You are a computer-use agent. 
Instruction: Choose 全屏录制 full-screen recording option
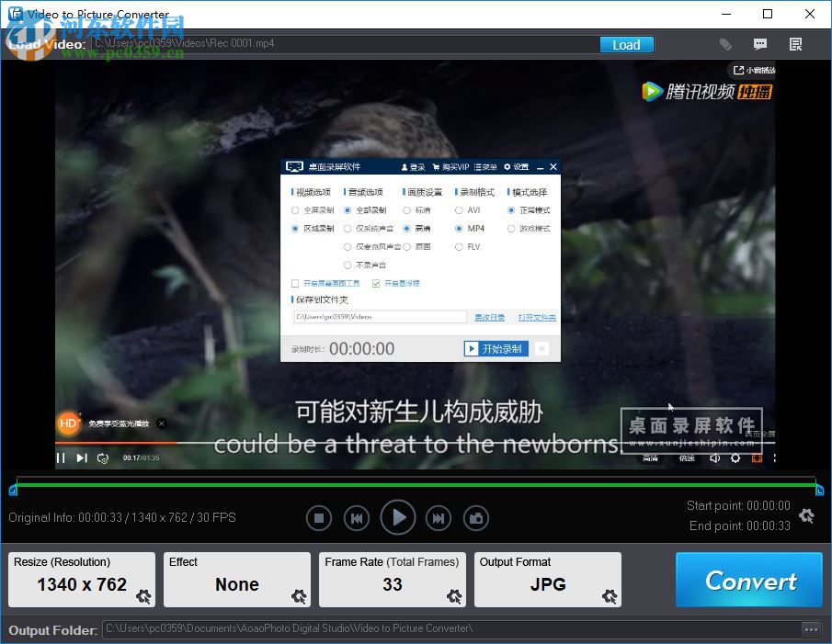(x=295, y=210)
